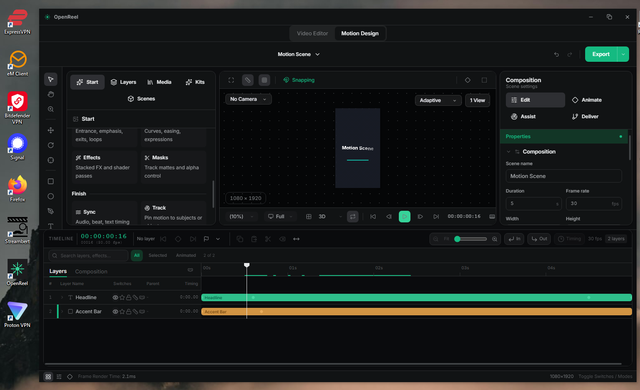
Task: Select the rectangle shape tool
Action: pos(51,181)
